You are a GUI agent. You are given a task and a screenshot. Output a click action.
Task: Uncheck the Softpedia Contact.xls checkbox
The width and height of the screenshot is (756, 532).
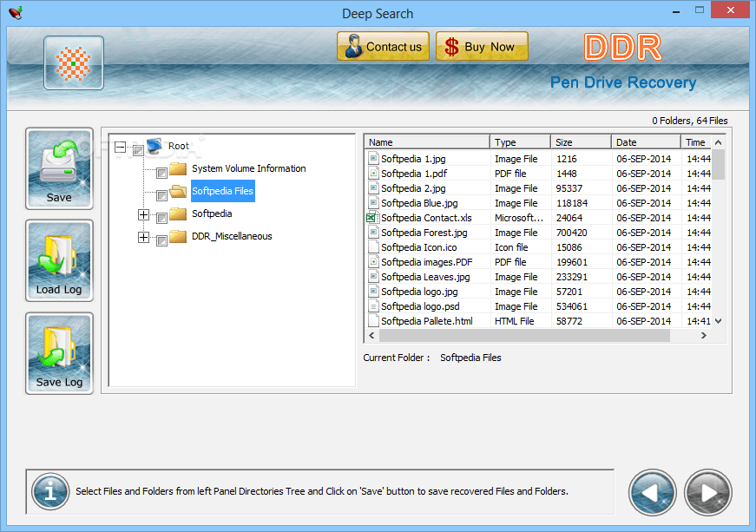pos(371,217)
